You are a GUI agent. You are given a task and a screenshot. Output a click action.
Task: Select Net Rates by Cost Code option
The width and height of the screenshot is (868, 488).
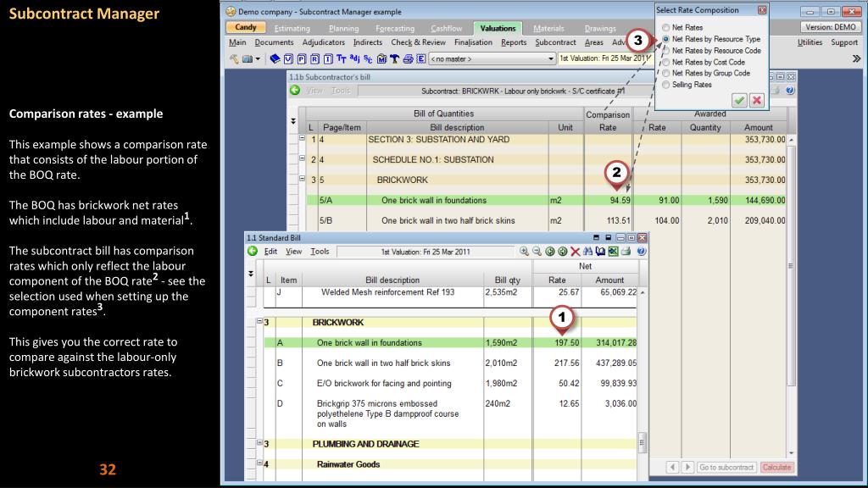pos(666,63)
